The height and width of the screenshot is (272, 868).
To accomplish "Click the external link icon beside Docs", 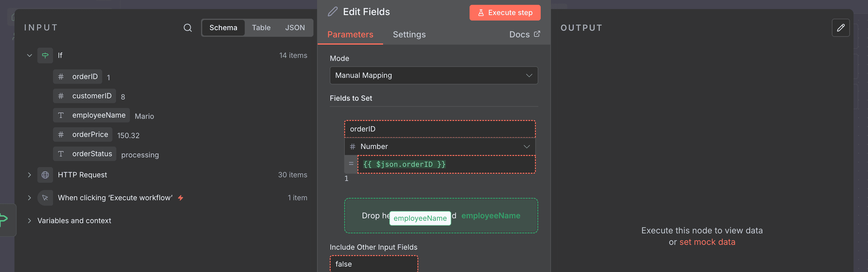I will [537, 34].
